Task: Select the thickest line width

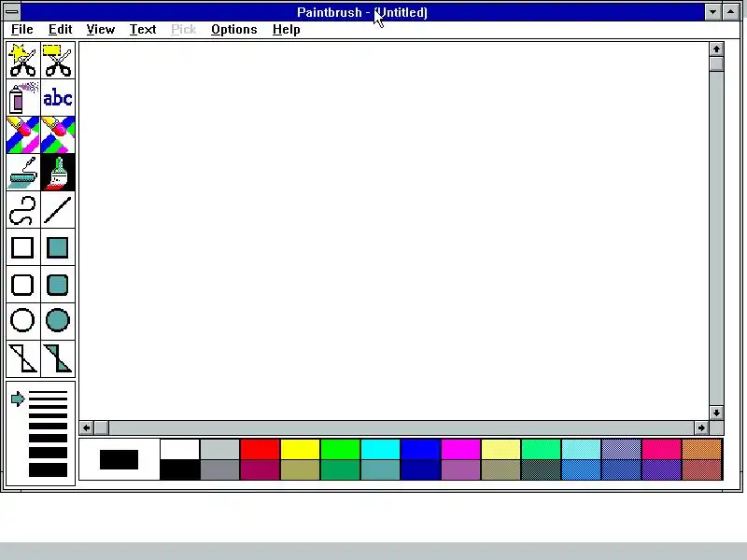Action: click(x=48, y=470)
